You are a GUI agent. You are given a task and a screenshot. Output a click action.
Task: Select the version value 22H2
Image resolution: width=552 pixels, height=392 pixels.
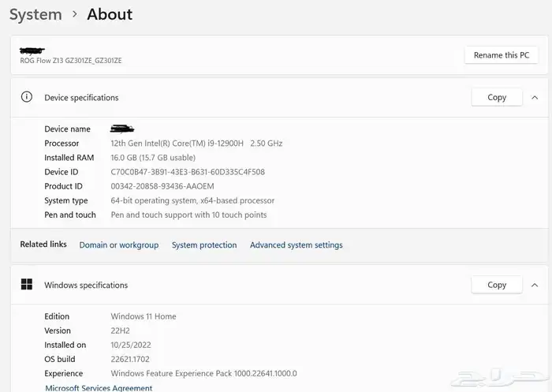click(120, 330)
